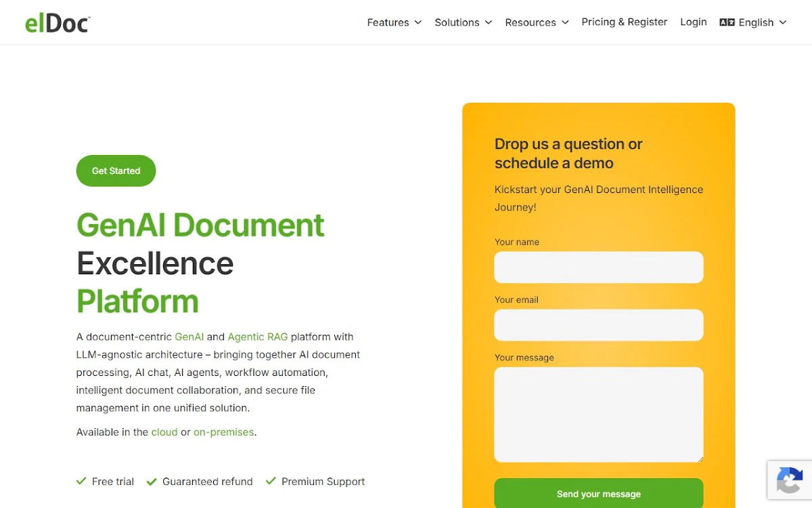Click the Free trial checkmark icon
Screen dimensions: 812x508
pyautogui.click(x=81, y=481)
